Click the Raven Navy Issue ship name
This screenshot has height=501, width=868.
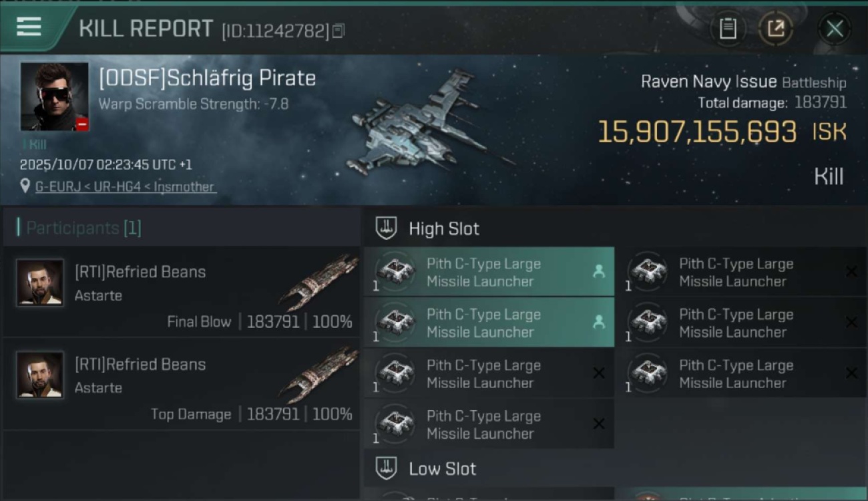[708, 81]
